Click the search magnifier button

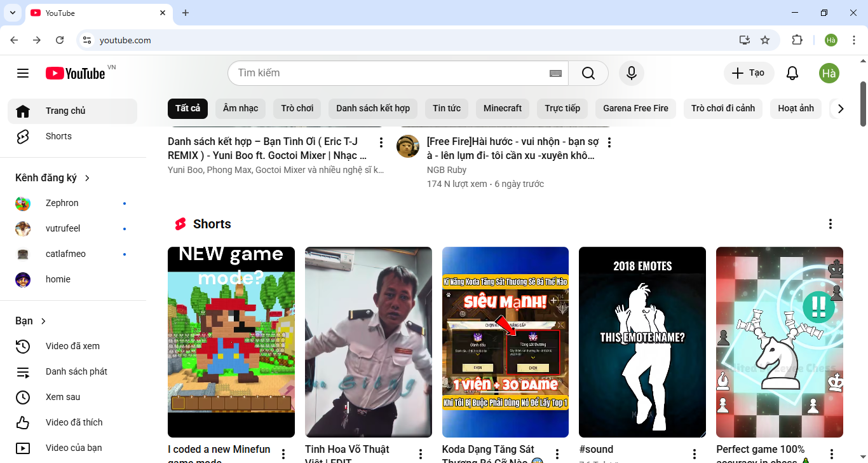(x=588, y=73)
